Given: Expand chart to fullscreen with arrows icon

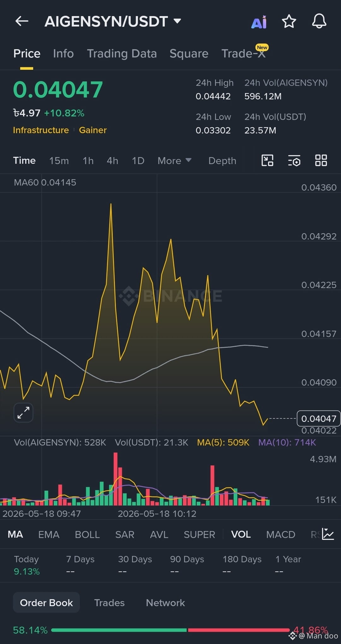Looking at the screenshot, I should 23,412.
